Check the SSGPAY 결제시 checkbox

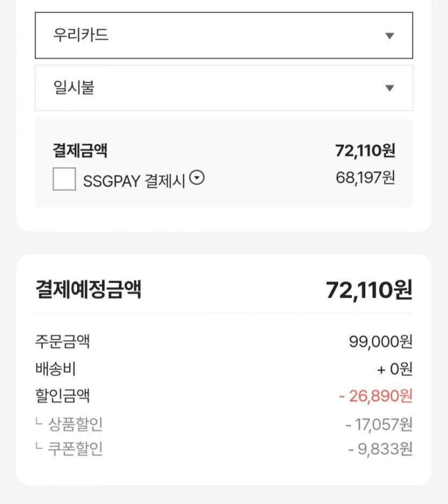(x=64, y=179)
